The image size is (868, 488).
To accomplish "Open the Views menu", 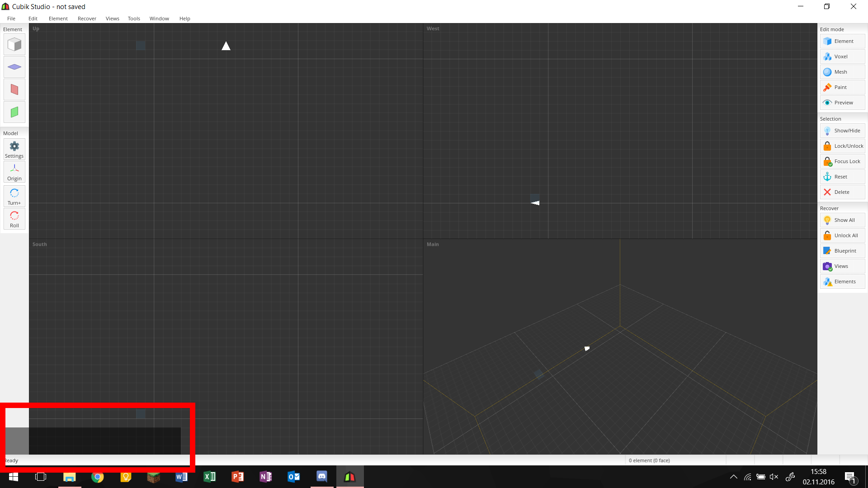I will pyautogui.click(x=112, y=19).
